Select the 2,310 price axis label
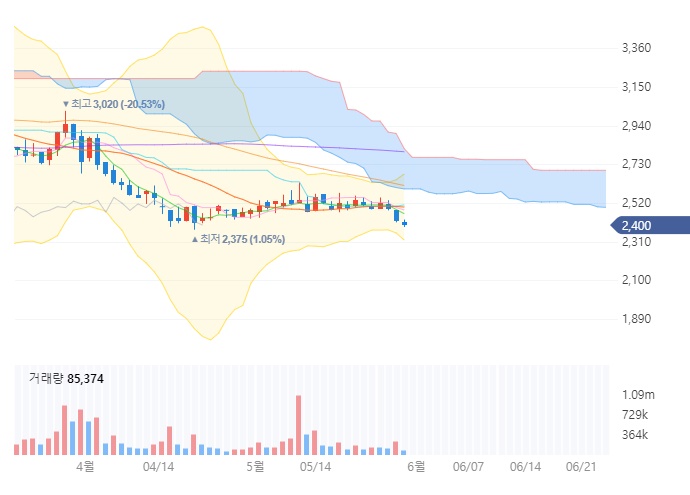Viewport: 690px width, 495px height. tap(636, 242)
